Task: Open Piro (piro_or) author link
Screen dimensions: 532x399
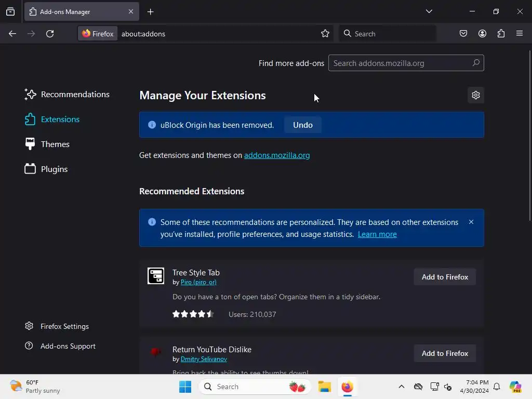Action: click(198, 282)
